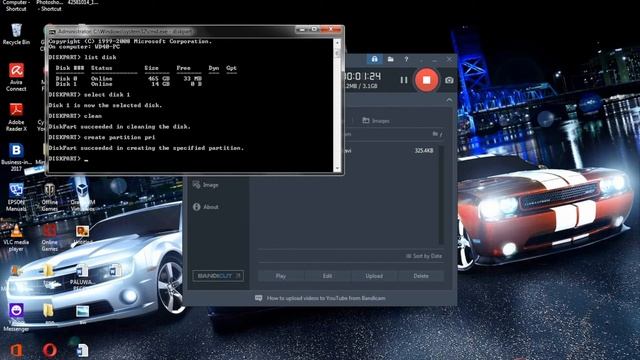Viewport: 640px width, 360px height.
Task: Switch to the Images tab in Bandicam
Action: [x=376, y=121]
